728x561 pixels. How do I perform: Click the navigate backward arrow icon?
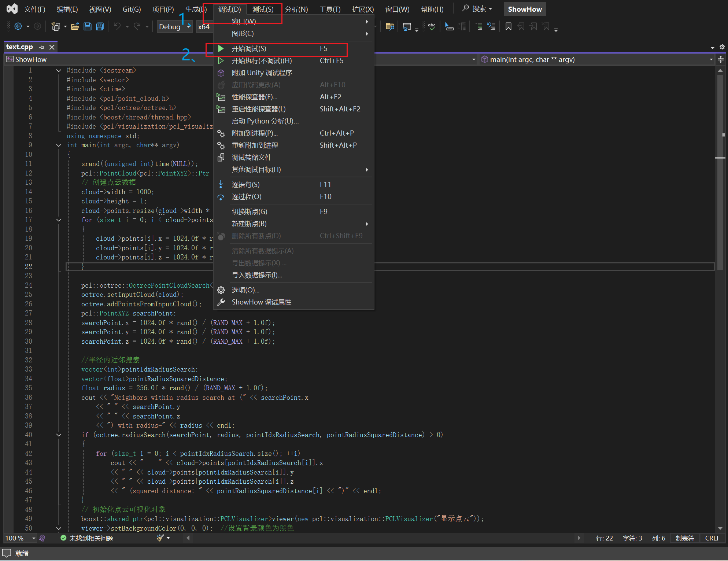(x=18, y=26)
